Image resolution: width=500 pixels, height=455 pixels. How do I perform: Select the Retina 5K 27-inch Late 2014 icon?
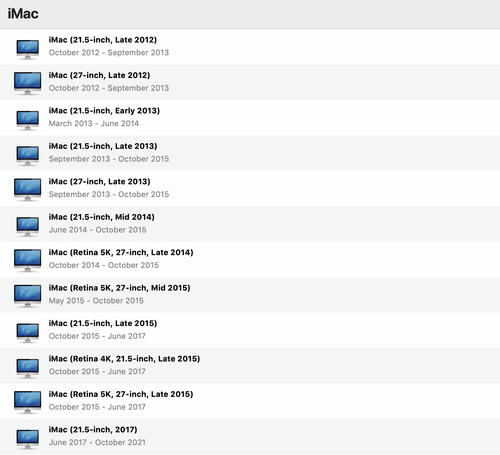coord(28,260)
